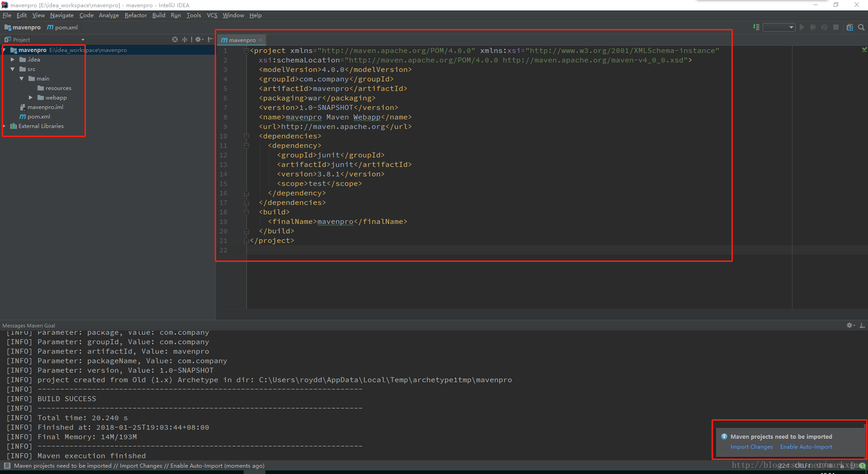
Task: Select the webapp folder in tree
Action: pyautogui.click(x=52, y=98)
